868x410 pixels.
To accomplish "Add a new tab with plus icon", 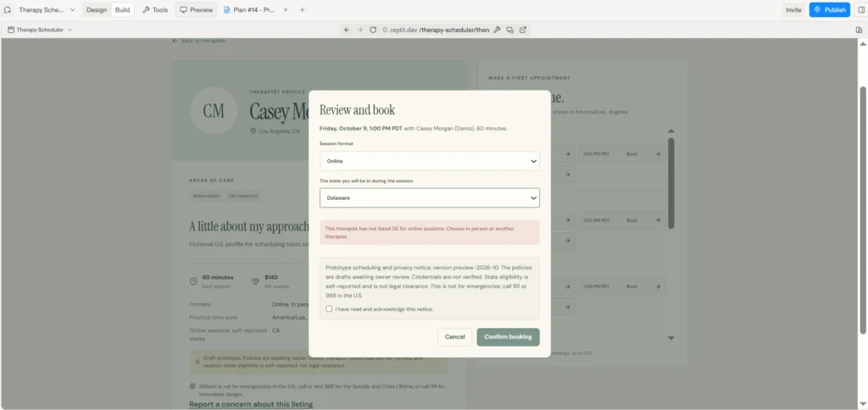I will coord(303,10).
